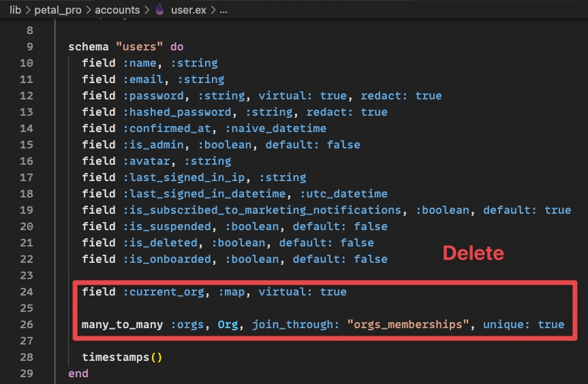Image resolution: width=588 pixels, height=384 pixels.
Task: Place cursor on schema keyword
Action: [89, 47]
